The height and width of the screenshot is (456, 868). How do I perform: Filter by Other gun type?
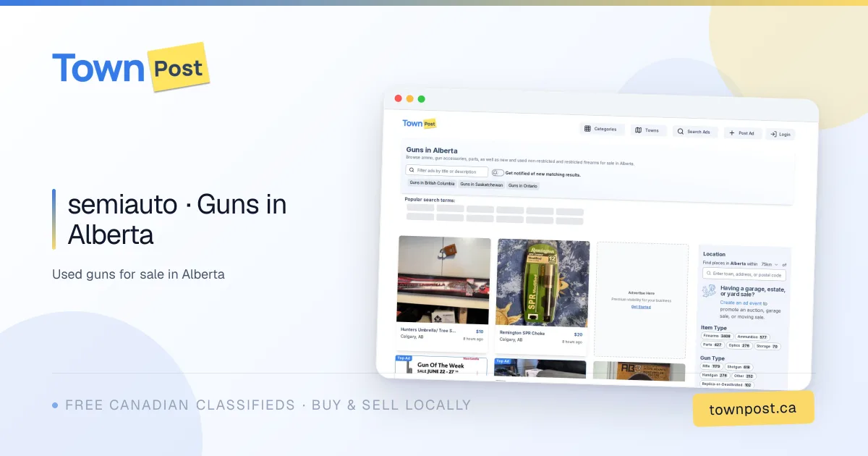pos(744,376)
